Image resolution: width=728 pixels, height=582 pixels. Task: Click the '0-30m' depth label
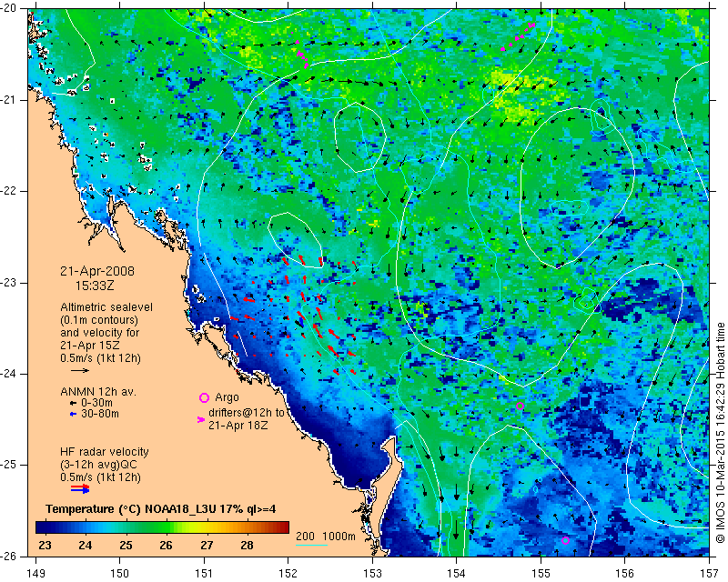point(96,403)
